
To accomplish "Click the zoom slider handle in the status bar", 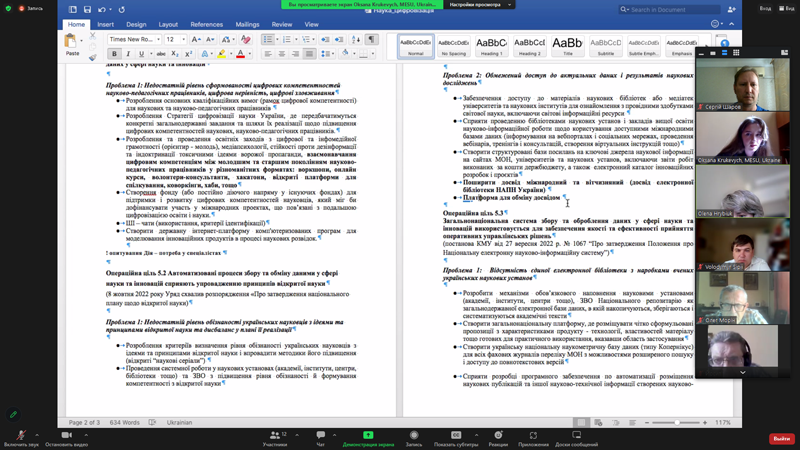I will 677,422.
